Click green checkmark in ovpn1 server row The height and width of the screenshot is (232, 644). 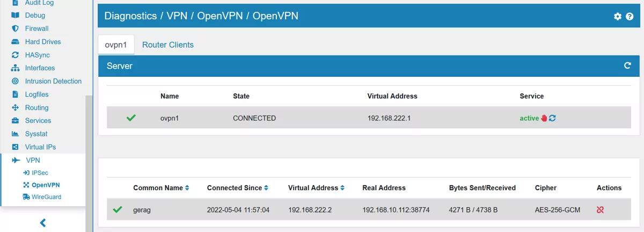tap(131, 118)
